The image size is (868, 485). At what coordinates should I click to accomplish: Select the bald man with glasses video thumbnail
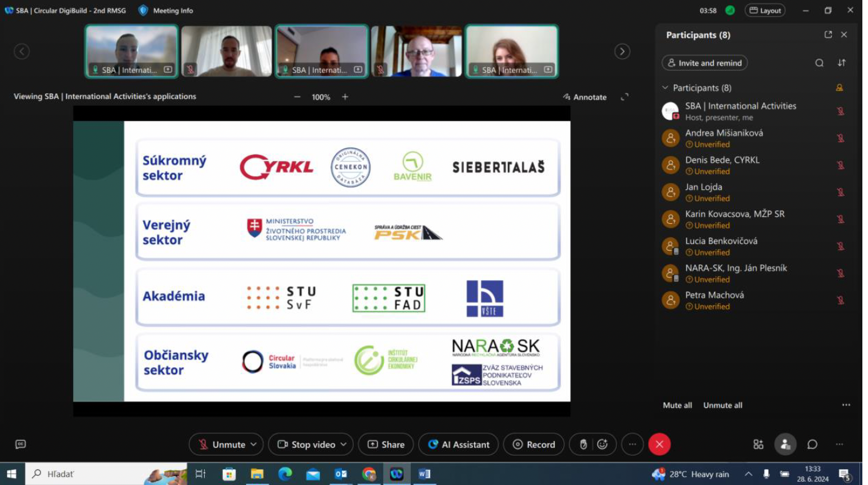click(x=416, y=51)
